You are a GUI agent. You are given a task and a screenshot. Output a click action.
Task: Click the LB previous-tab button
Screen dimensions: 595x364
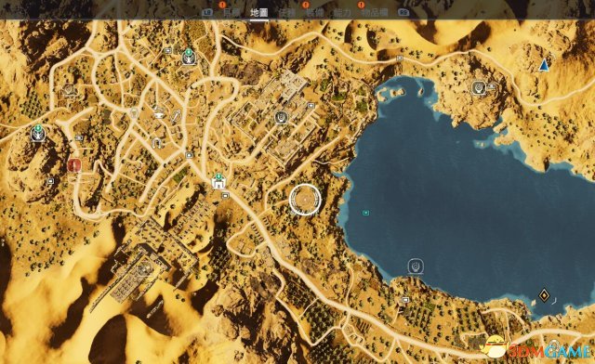207,12
